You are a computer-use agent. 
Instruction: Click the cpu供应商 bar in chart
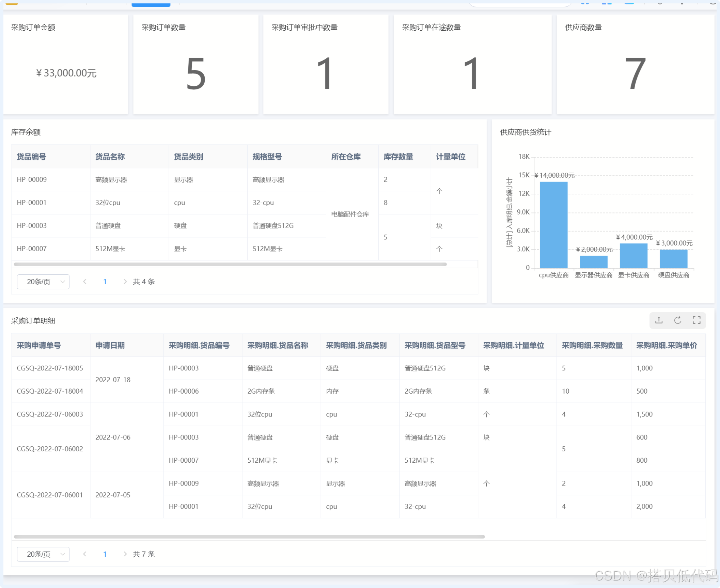(553, 225)
